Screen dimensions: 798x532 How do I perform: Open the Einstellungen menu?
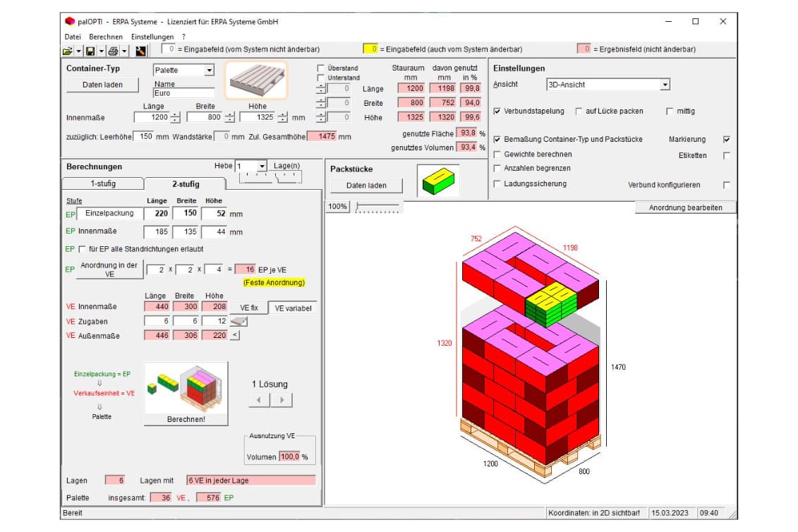pyautogui.click(x=152, y=37)
